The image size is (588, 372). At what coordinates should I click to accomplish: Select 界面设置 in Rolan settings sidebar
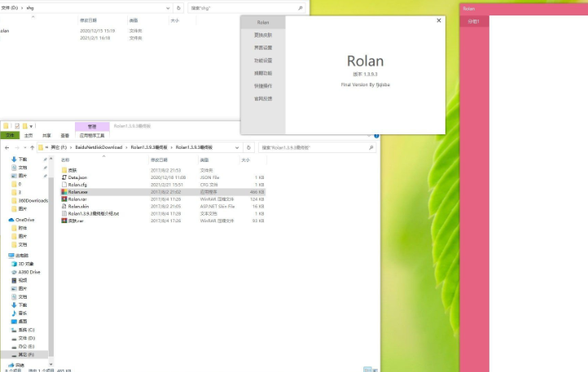pos(263,48)
